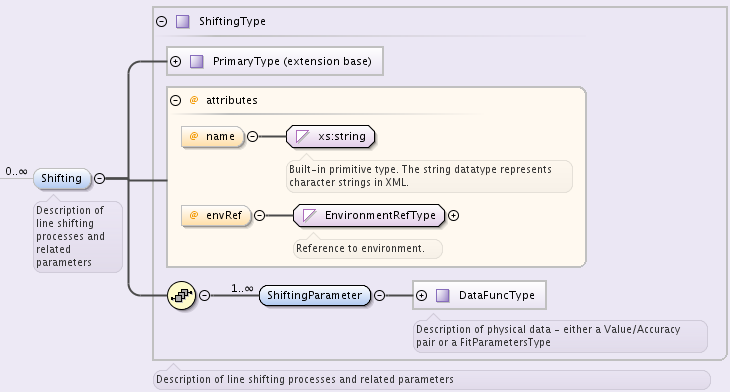This screenshot has width=730, height=392.
Task: Collapse the Shifting element node
Action: pos(100,178)
